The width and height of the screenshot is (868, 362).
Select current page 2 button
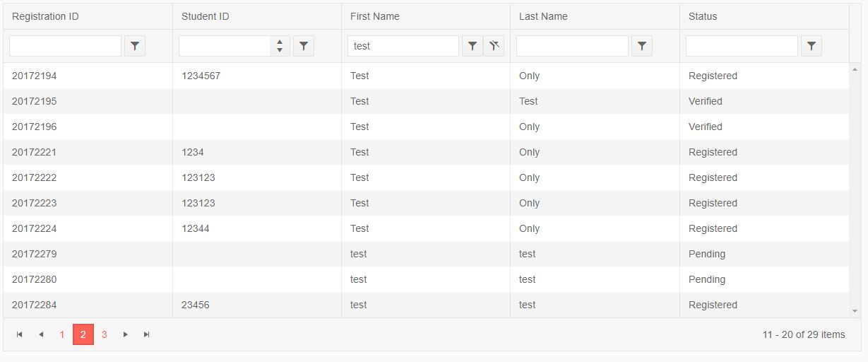coord(83,334)
